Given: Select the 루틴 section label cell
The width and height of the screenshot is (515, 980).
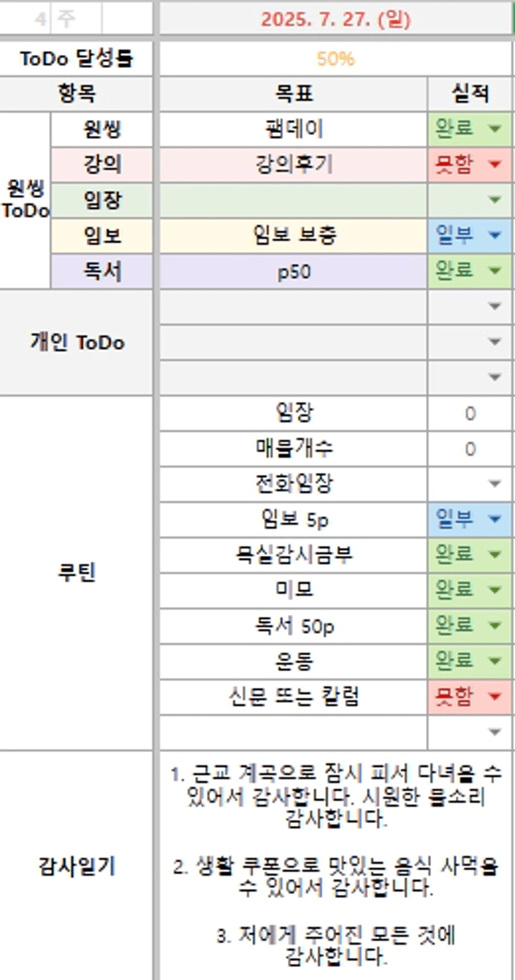Looking at the screenshot, I should [x=76, y=572].
